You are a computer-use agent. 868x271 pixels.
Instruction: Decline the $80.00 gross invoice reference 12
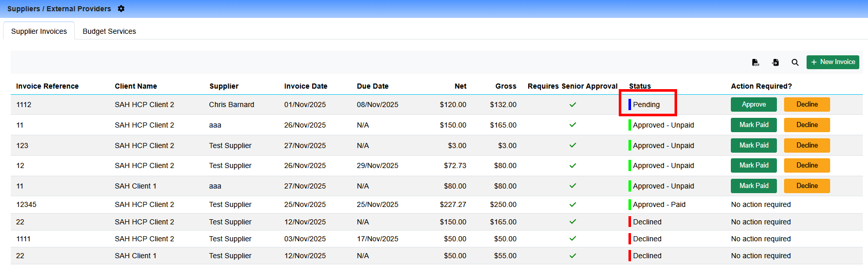point(807,165)
